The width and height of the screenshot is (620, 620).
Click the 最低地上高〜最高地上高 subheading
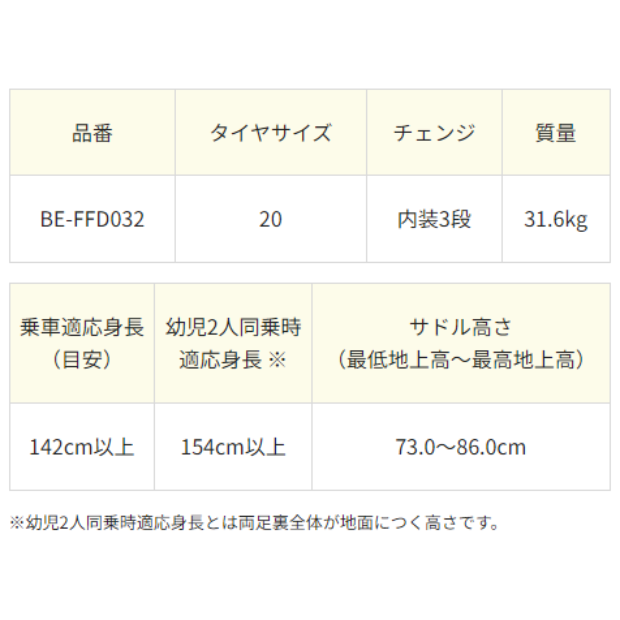(x=460, y=359)
